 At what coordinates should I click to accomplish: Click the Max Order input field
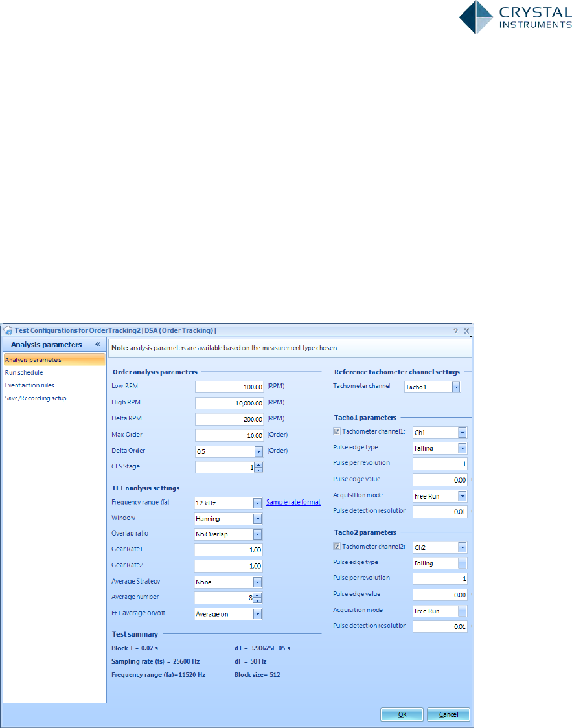pos(229,435)
